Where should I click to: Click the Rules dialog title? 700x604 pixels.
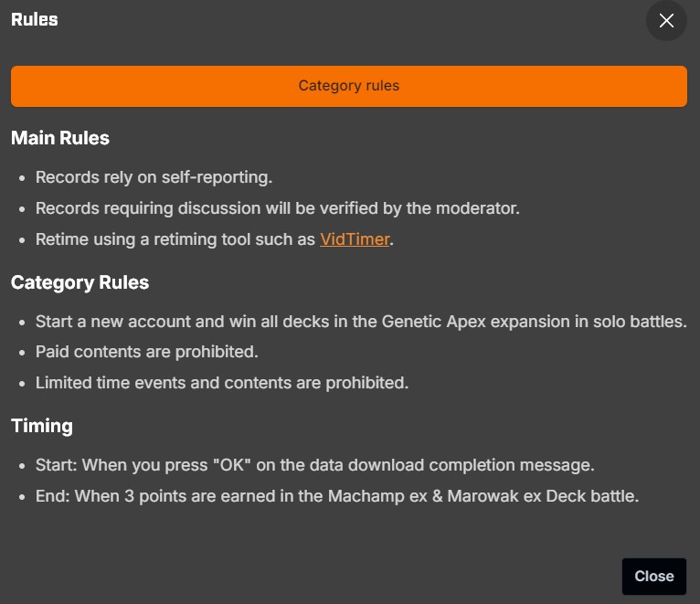[x=35, y=19]
